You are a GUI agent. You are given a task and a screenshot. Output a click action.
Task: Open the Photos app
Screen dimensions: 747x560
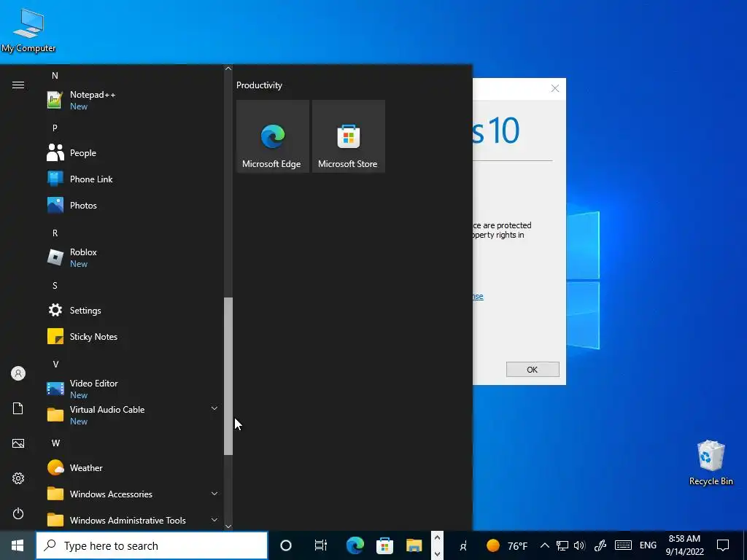pyautogui.click(x=133, y=205)
